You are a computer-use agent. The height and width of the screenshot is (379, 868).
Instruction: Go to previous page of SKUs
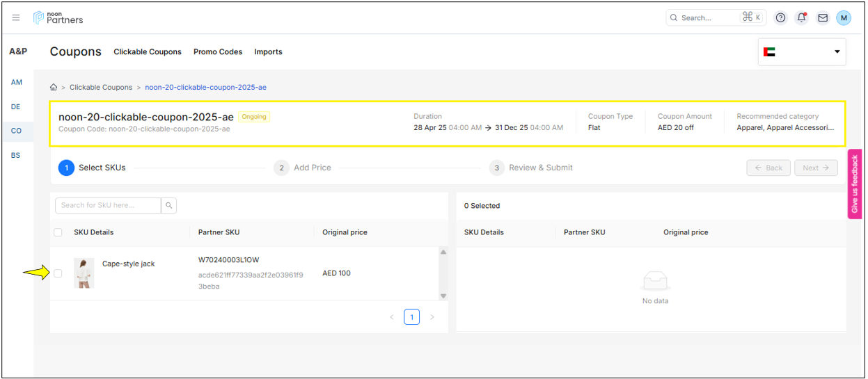pos(392,317)
